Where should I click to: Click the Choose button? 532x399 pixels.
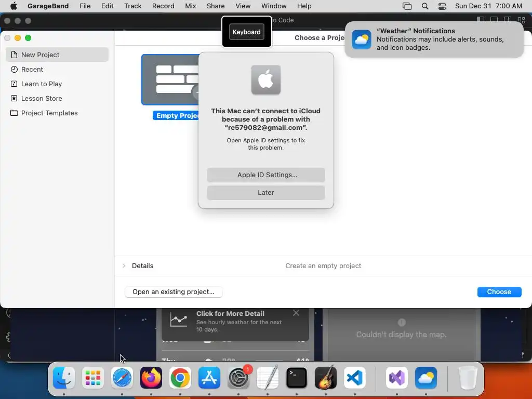point(499,292)
